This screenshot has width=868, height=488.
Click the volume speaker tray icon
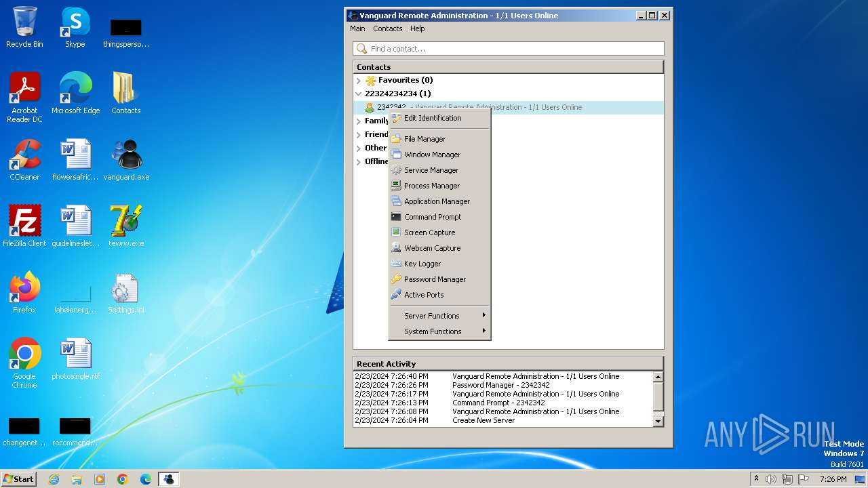[x=770, y=479]
